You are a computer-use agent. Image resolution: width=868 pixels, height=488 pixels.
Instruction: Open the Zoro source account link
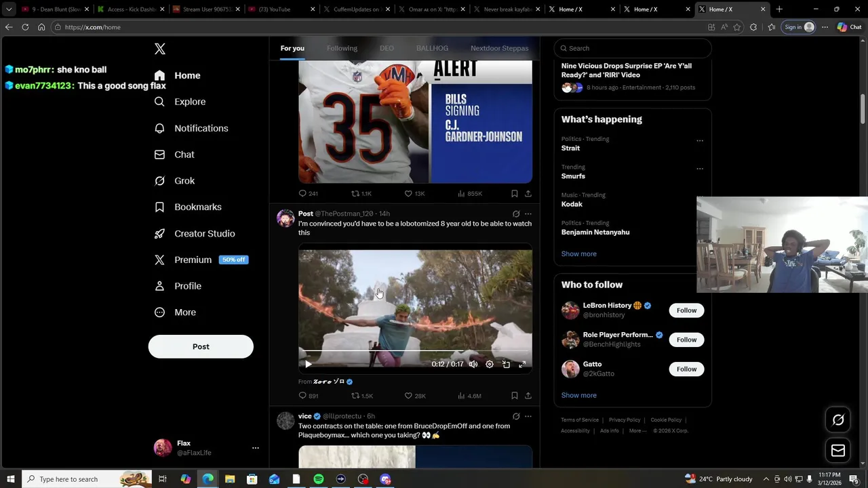(332, 382)
